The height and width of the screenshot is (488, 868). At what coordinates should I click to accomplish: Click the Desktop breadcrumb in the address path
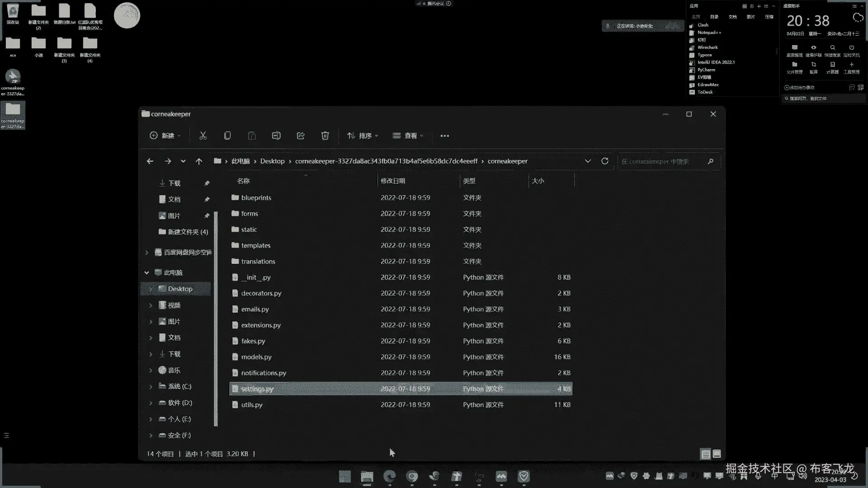[272, 161]
